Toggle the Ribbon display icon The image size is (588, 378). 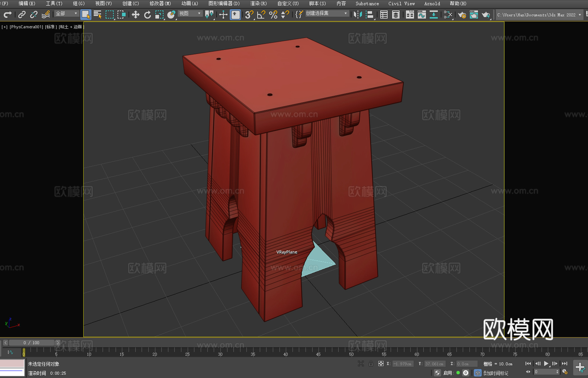[x=410, y=14]
